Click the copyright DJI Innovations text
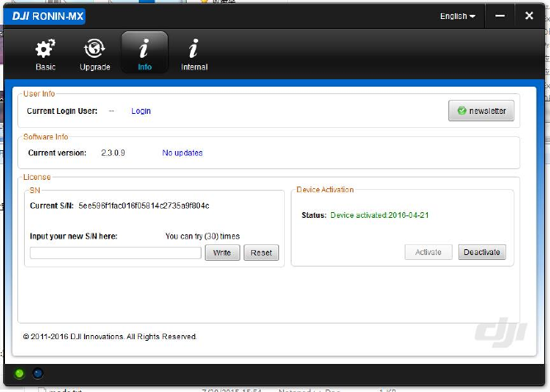 (x=110, y=337)
